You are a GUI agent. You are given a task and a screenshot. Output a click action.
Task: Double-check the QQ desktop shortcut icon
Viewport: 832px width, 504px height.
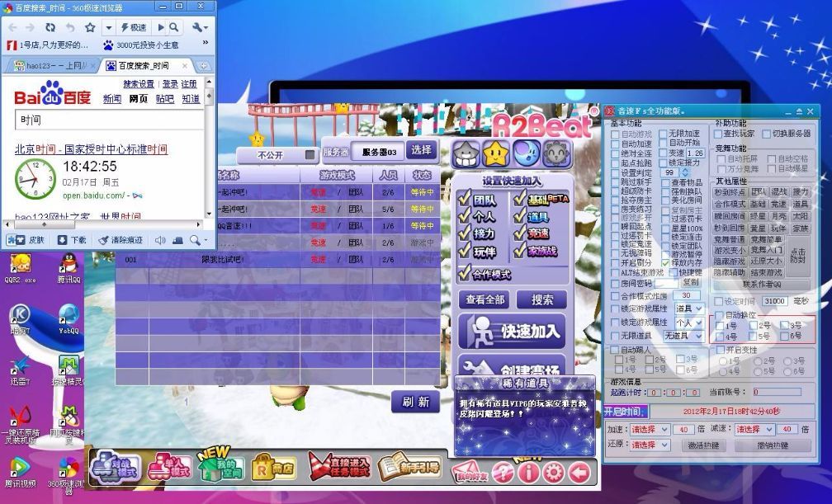tap(69, 267)
